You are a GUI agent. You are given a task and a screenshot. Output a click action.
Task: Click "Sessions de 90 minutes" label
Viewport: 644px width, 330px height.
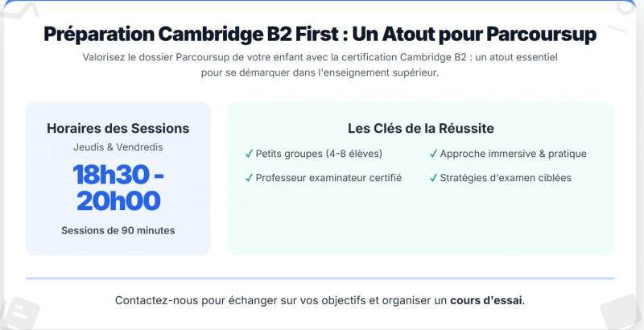118,230
